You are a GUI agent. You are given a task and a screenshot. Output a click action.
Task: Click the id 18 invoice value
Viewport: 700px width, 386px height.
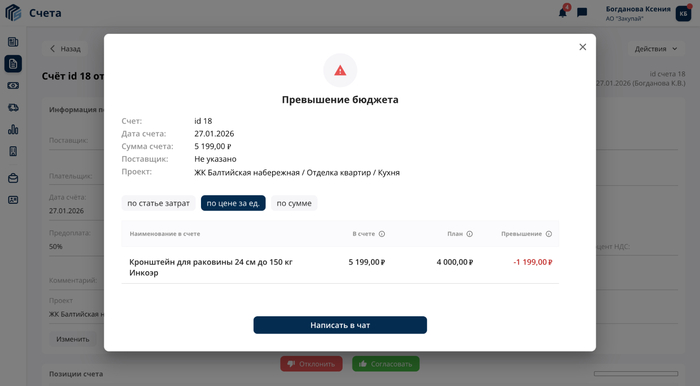point(203,121)
